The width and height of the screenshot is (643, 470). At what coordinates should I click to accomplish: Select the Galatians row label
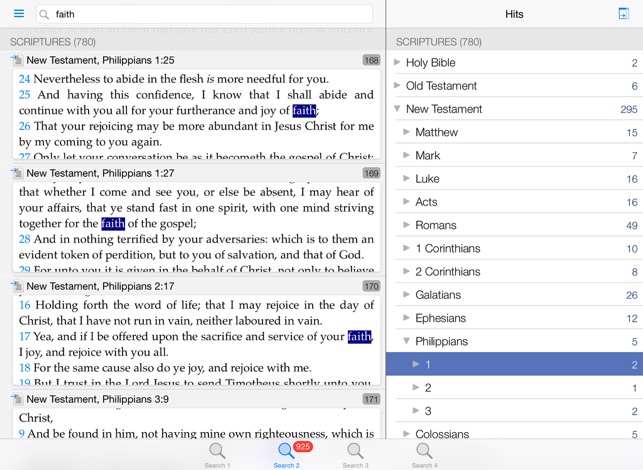coord(438,295)
